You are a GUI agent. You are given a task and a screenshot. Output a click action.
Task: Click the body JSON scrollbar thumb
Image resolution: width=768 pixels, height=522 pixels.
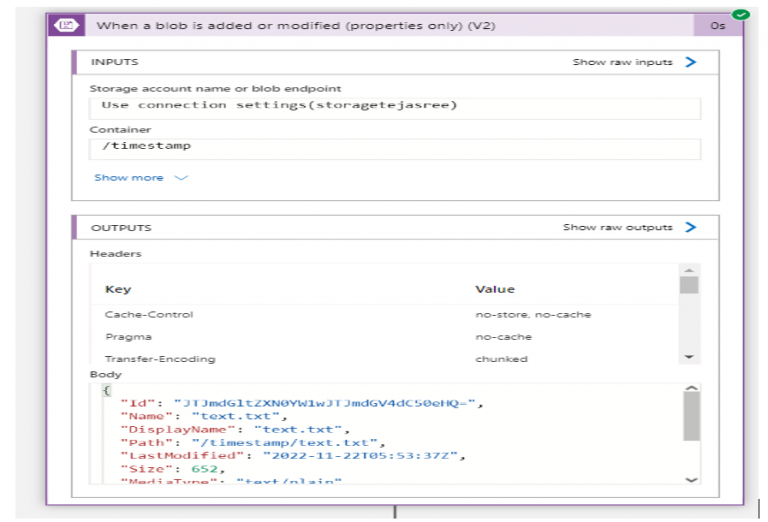[690, 416]
